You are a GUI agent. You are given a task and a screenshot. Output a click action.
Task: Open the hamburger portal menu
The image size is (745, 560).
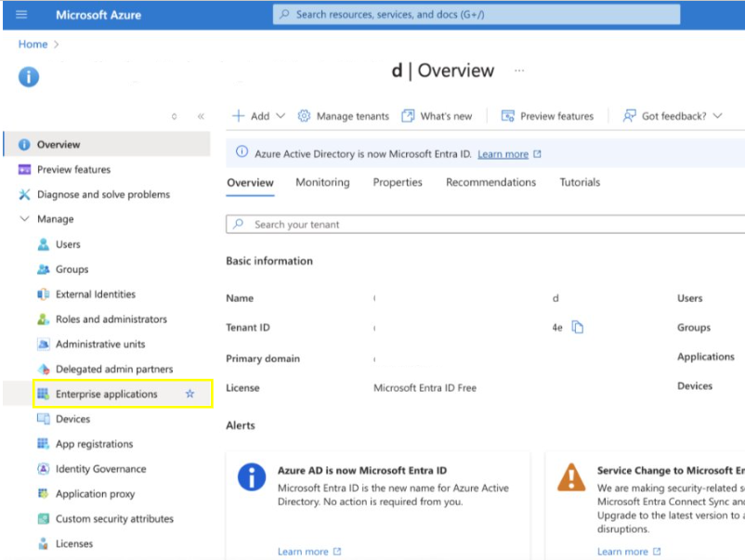tap(21, 15)
